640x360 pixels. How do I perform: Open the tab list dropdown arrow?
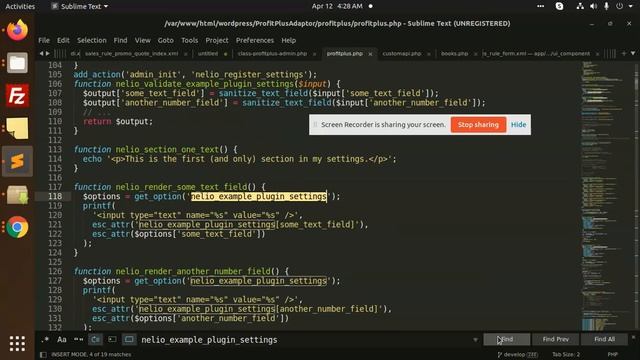633,53
